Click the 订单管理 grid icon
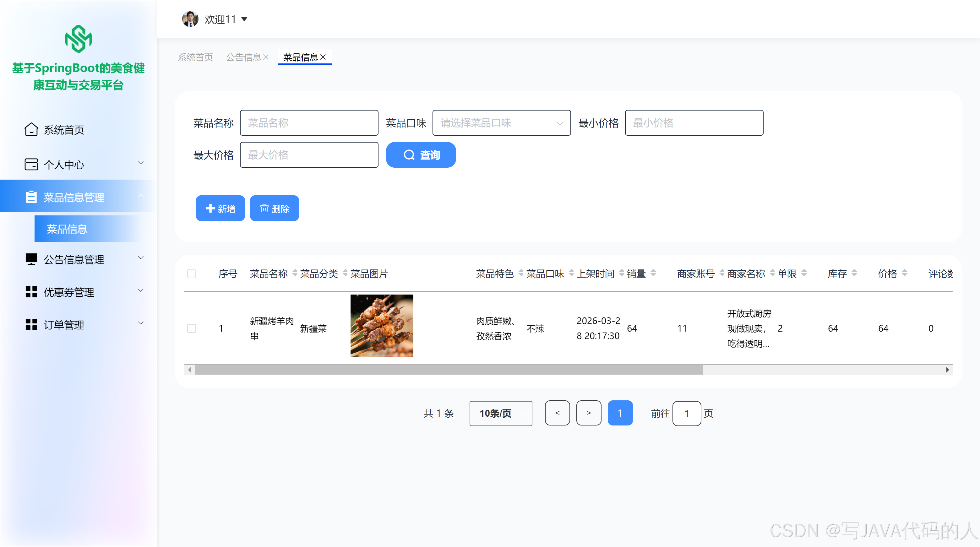This screenshot has height=547, width=980. 31,324
